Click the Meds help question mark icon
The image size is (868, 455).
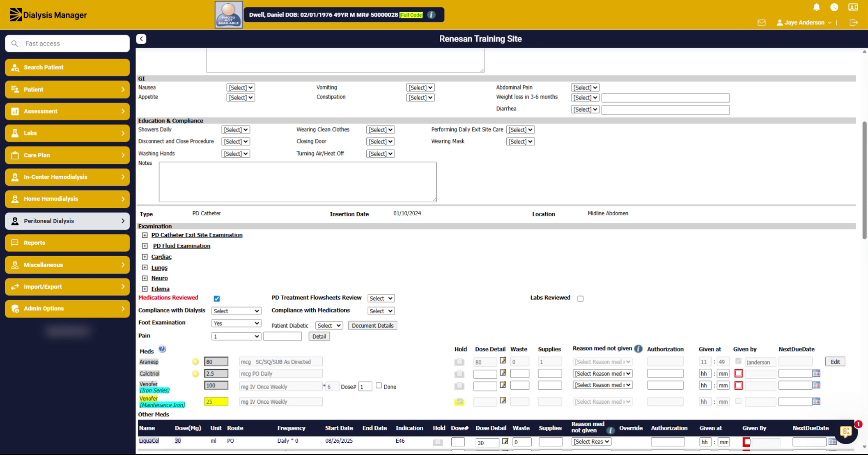[x=162, y=349]
